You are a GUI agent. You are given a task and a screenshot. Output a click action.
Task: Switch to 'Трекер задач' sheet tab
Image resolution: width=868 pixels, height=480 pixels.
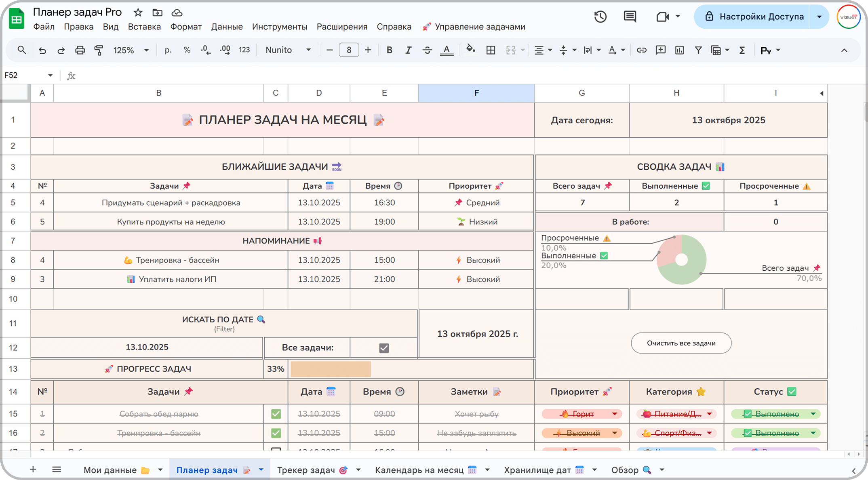click(x=306, y=470)
